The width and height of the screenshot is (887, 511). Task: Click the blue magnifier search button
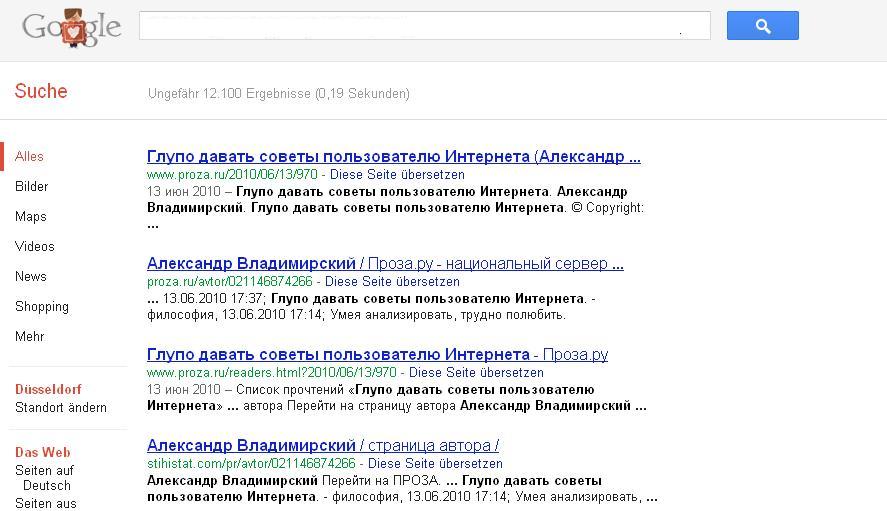[x=762, y=26]
